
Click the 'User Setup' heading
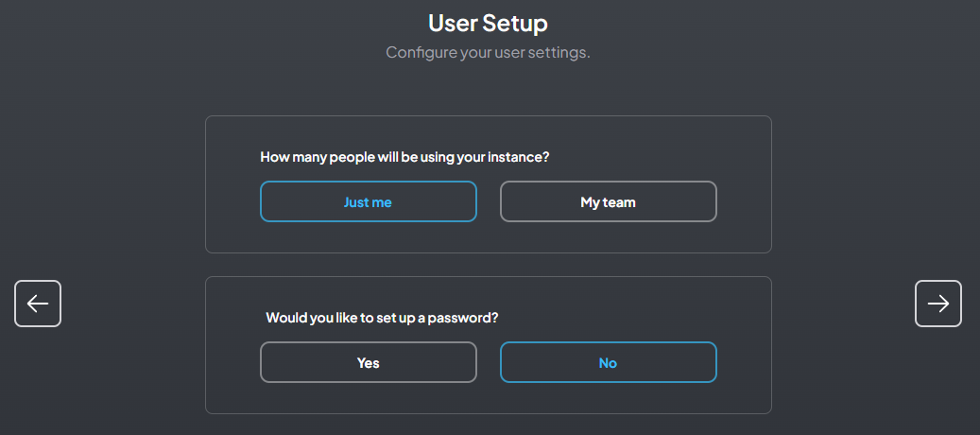tap(488, 23)
